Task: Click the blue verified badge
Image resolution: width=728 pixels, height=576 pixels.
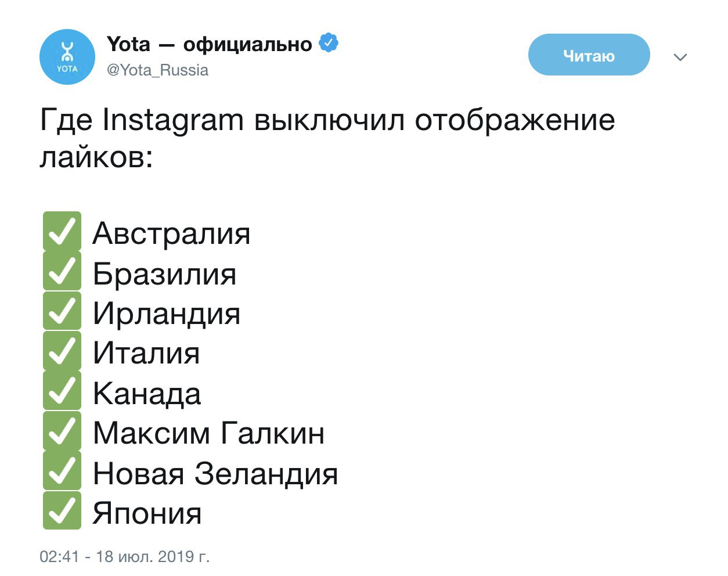Action: point(329,44)
